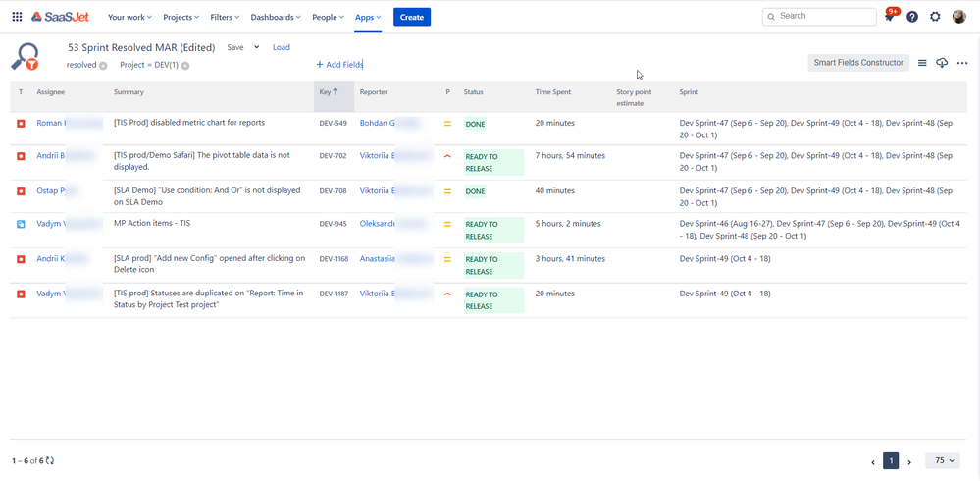Open the help question mark icon
Viewport: 980px width, 481px height.
tap(912, 17)
